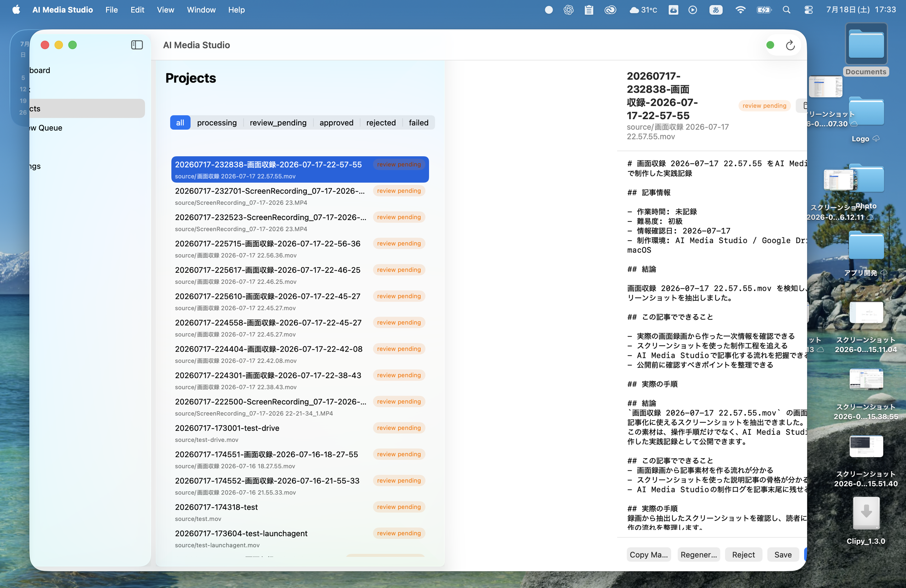The height and width of the screenshot is (588, 906).
Task: Click the Copy Ma... button
Action: [649, 554]
